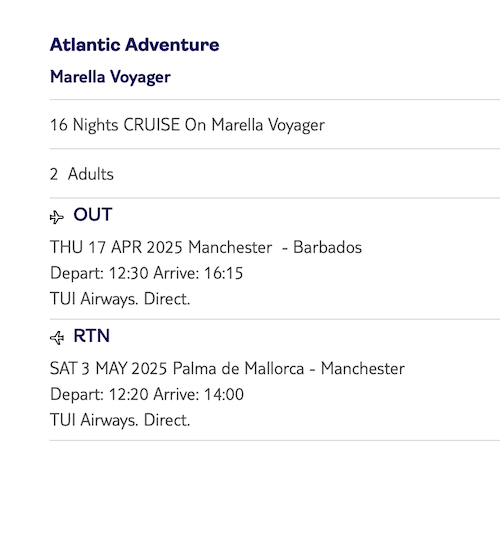Select the 2 Adults passenger line

pos(82,174)
